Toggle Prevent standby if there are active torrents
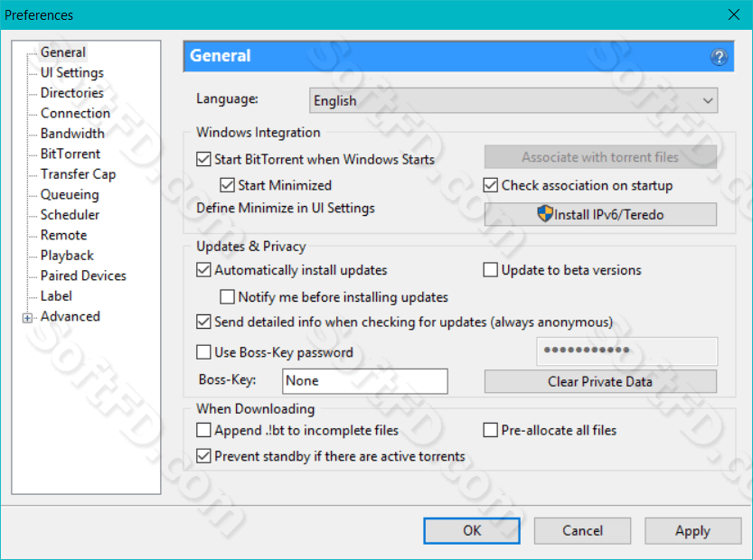 pyautogui.click(x=203, y=456)
